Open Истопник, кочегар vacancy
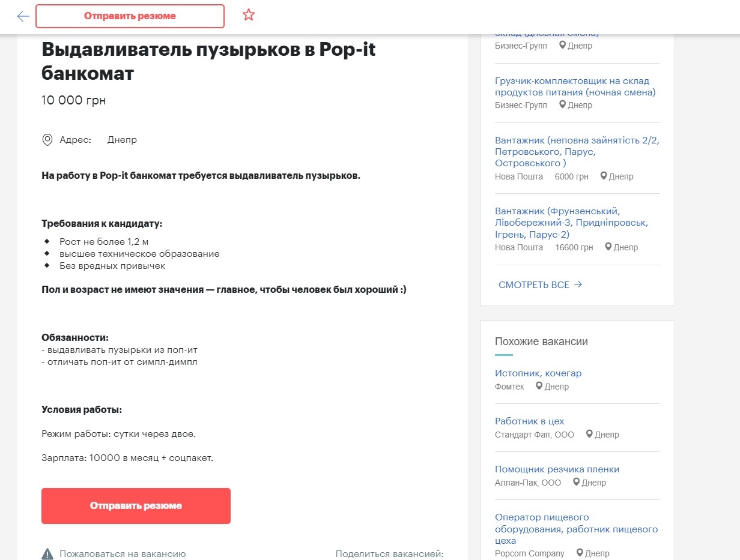The image size is (740, 560). [538, 373]
